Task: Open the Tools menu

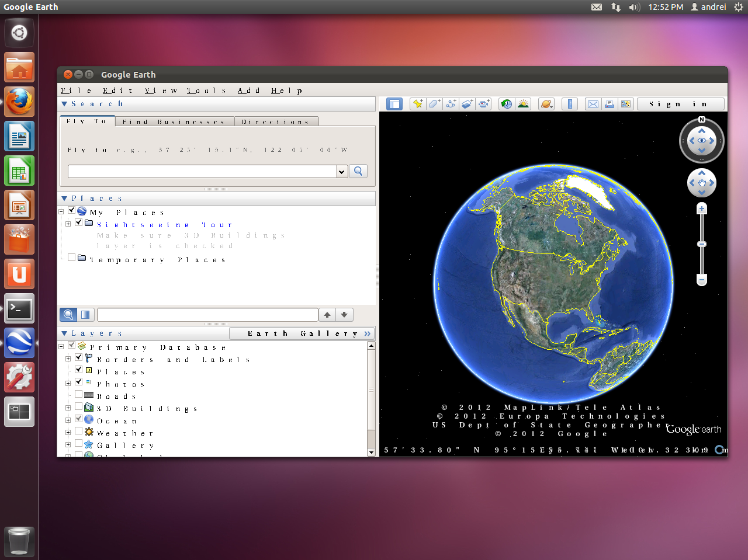Action: pyautogui.click(x=206, y=91)
